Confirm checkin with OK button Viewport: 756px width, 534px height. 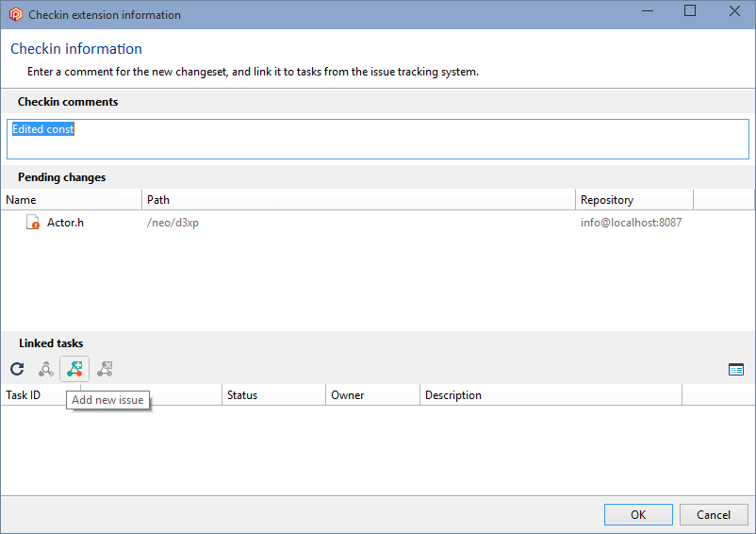coord(638,515)
